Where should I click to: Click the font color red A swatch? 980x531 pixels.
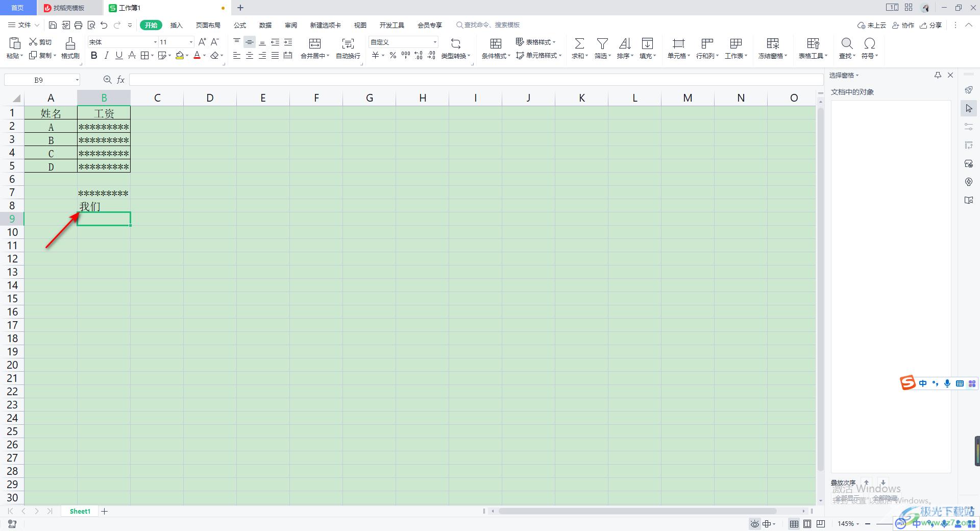[x=197, y=55]
